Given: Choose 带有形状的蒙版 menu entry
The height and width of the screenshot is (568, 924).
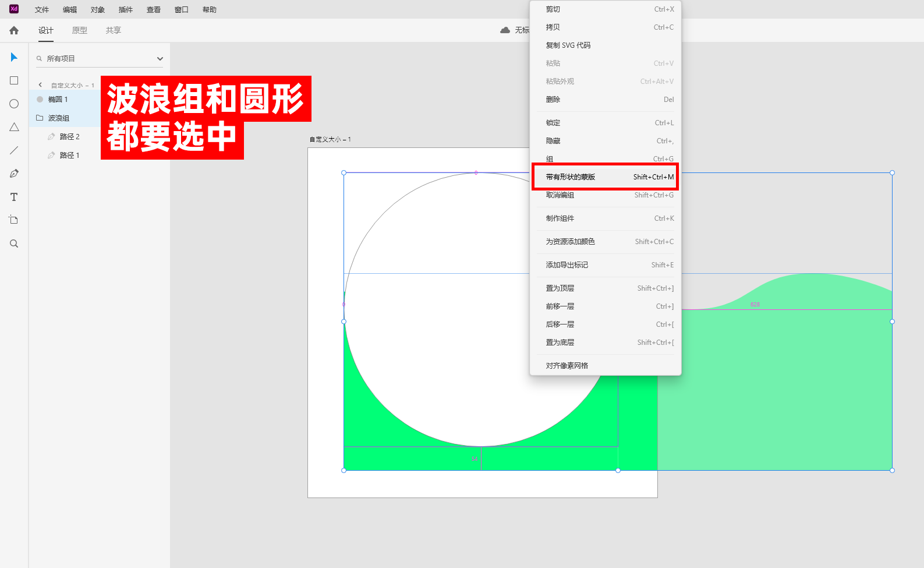Looking at the screenshot, I should pyautogui.click(x=606, y=177).
